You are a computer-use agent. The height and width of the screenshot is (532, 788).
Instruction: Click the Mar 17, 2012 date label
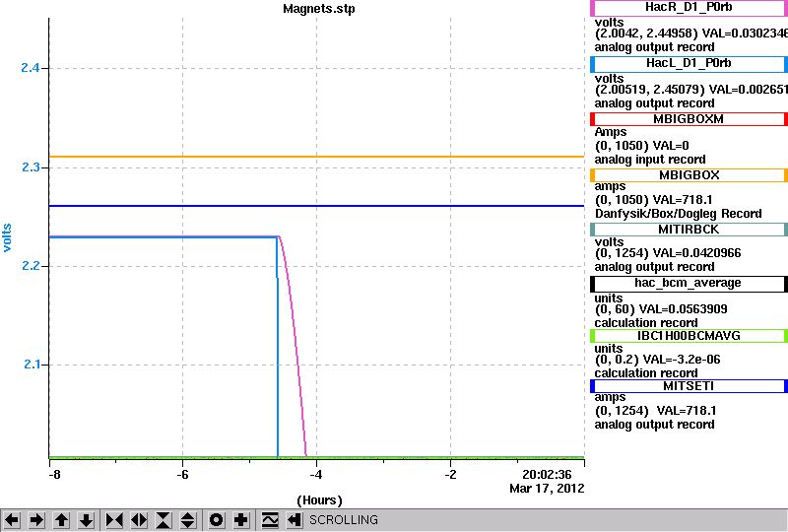pyautogui.click(x=547, y=489)
